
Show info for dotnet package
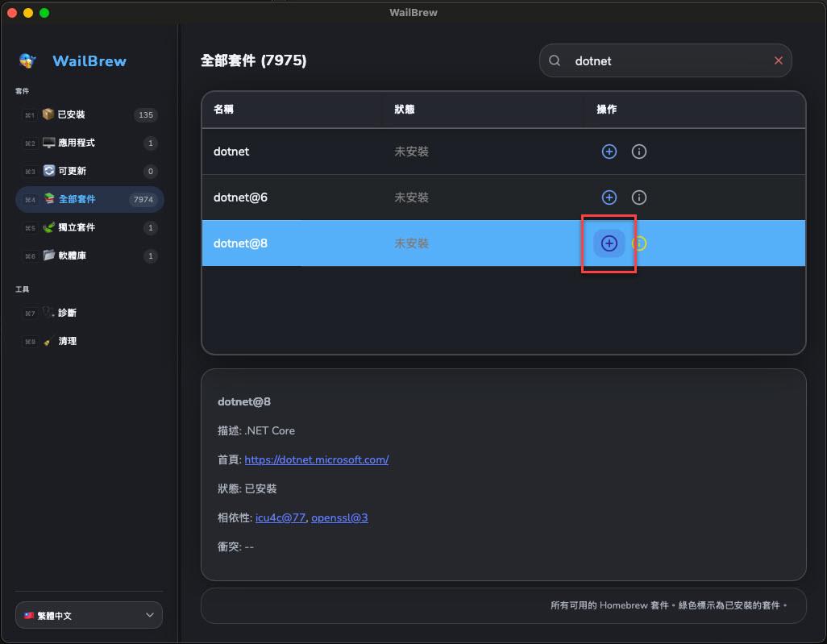pos(639,152)
